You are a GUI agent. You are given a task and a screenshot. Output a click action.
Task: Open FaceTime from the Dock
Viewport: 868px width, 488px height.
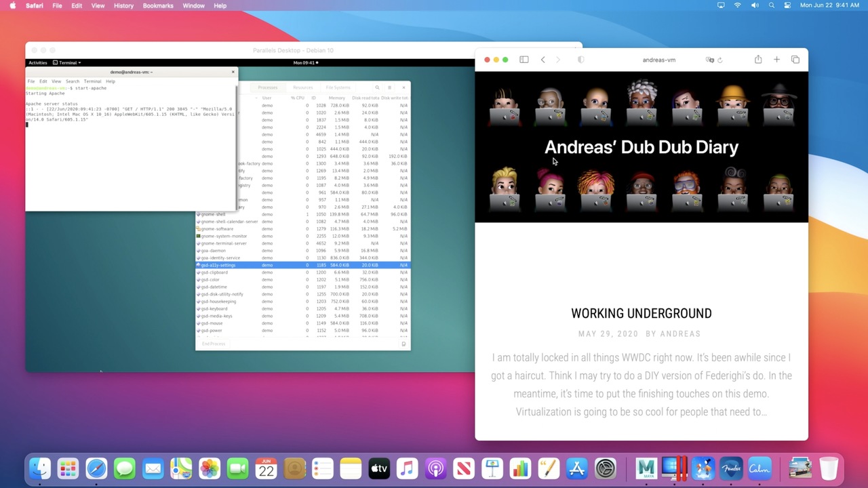(238, 468)
